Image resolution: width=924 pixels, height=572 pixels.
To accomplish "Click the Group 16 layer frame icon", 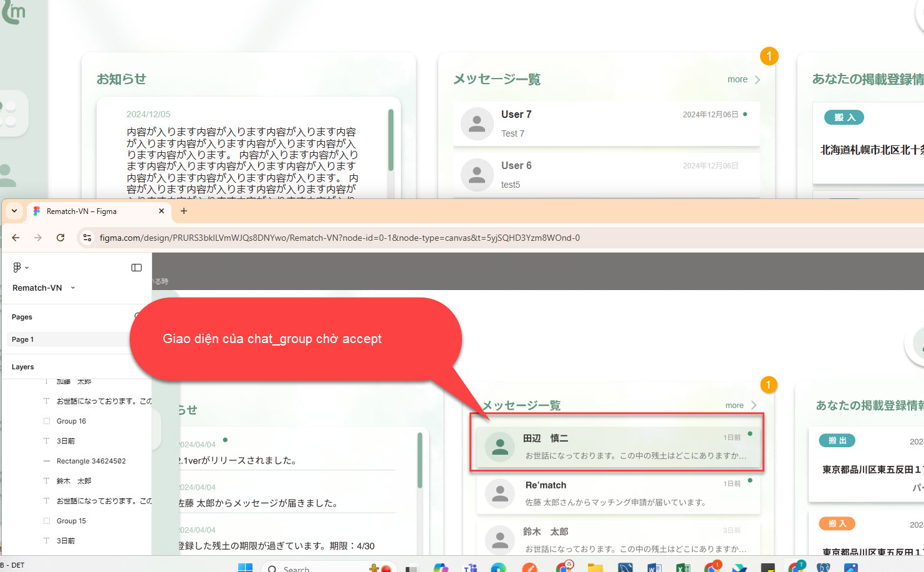I will tap(47, 421).
